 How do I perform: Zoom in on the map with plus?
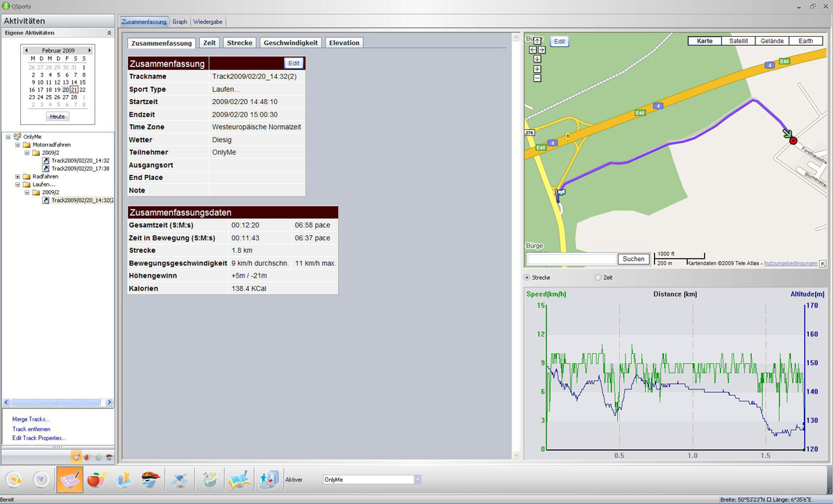coord(537,69)
